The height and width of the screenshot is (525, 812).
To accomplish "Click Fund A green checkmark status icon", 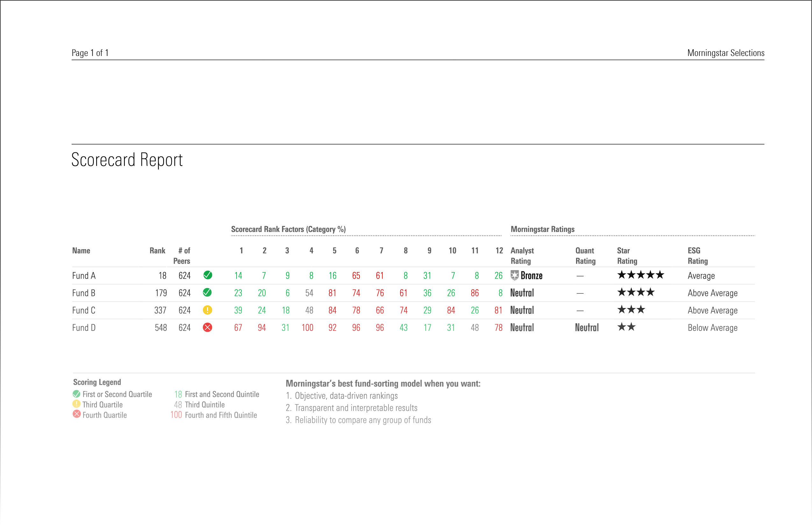I will click(x=207, y=275).
